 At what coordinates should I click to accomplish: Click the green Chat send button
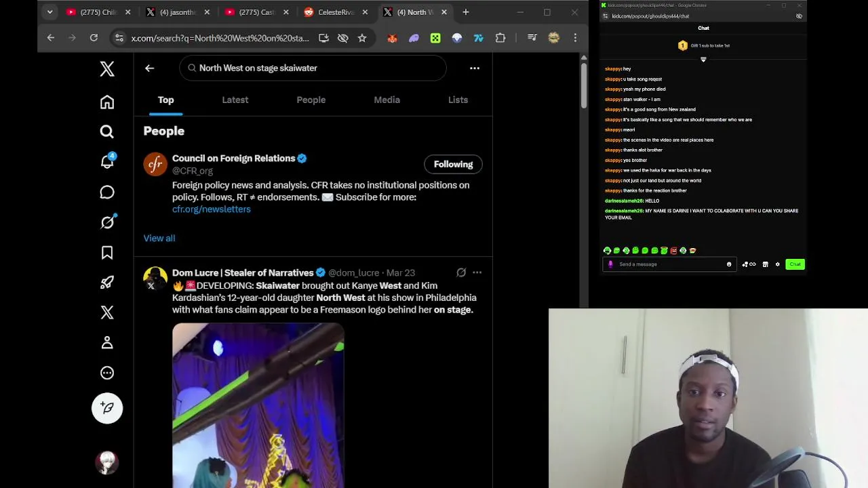(x=795, y=264)
